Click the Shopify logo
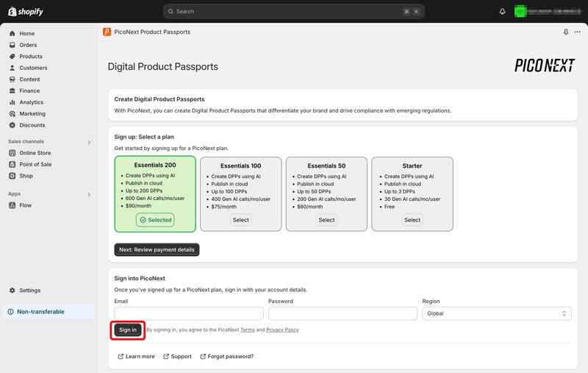 click(x=26, y=12)
